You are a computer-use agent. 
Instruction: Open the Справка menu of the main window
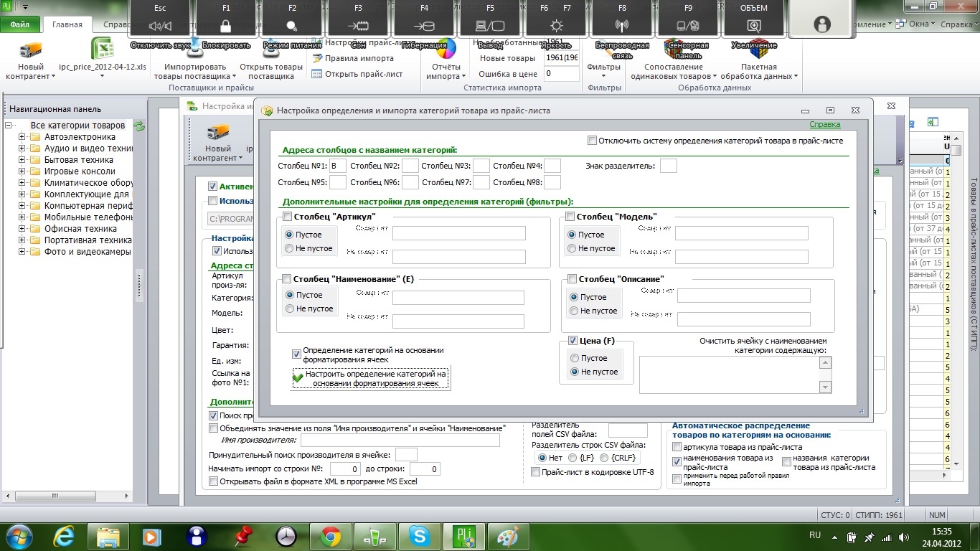(958, 24)
